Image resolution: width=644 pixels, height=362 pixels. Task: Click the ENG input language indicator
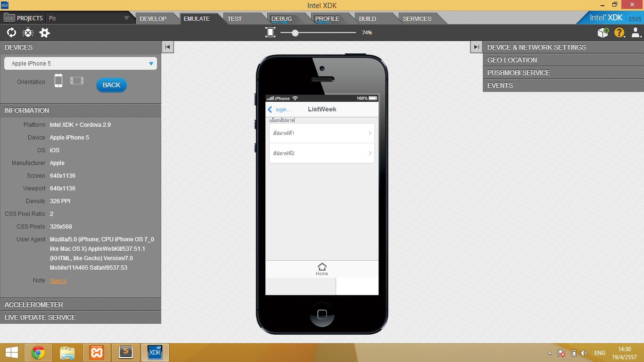[600, 353]
